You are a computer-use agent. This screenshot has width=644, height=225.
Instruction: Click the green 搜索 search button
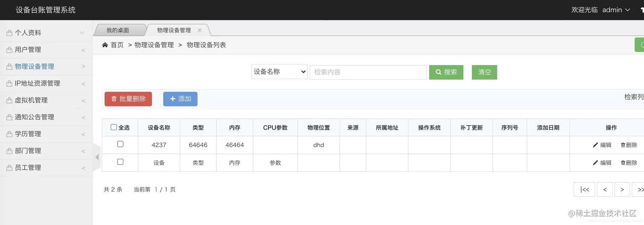[446, 72]
